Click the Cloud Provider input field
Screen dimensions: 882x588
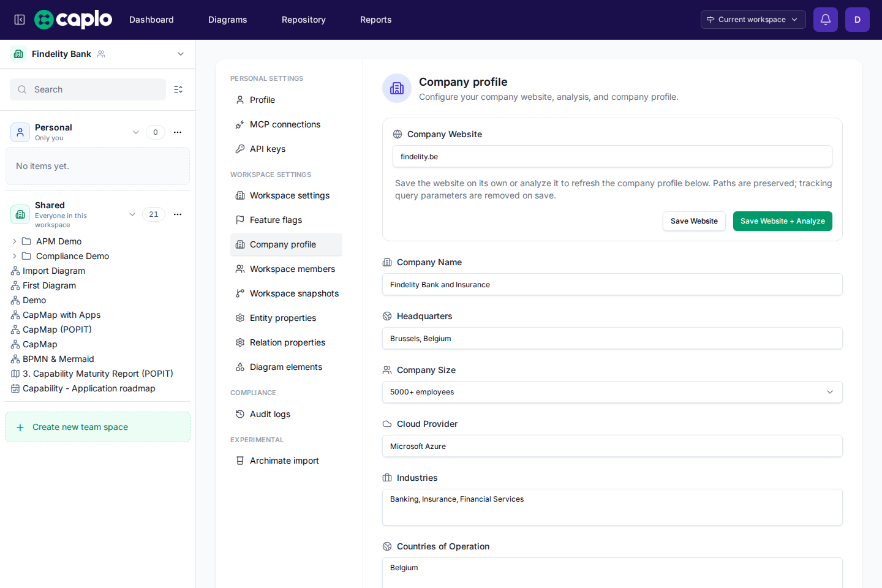point(612,446)
